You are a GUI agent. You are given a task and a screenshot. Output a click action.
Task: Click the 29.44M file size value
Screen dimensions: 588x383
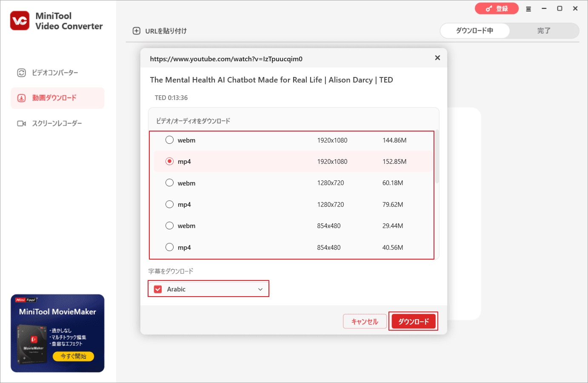coord(393,226)
